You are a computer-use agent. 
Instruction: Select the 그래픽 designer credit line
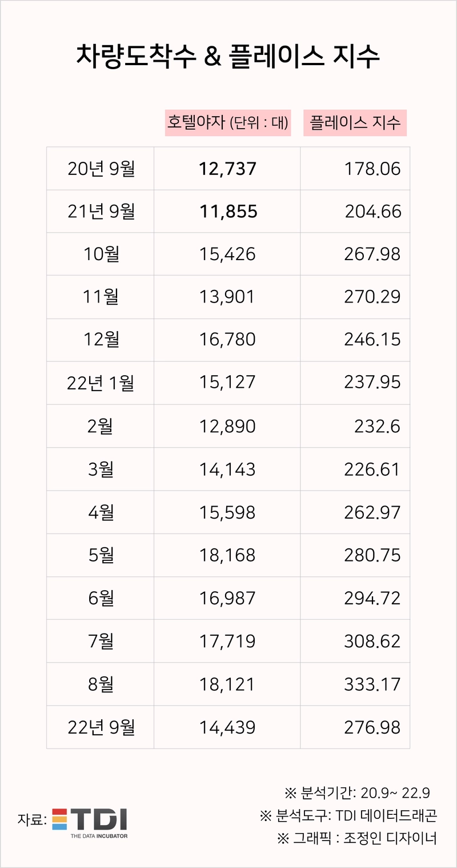point(357,838)
